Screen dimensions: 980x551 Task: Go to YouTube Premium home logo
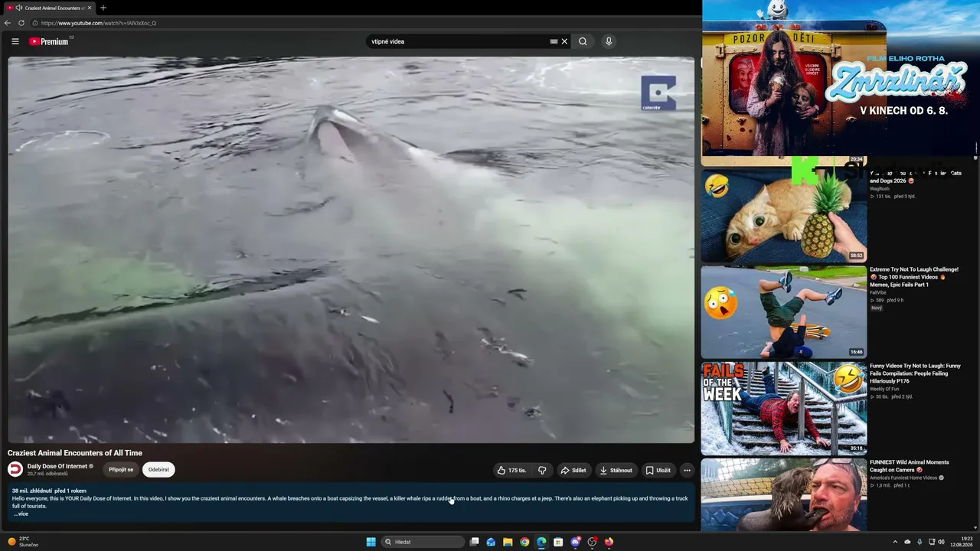[x=49, y=41]
